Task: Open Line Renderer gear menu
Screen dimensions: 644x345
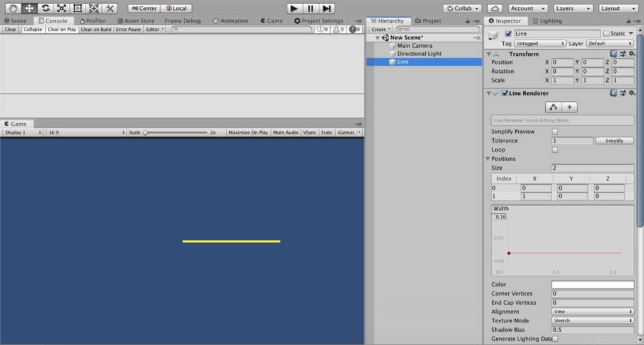Action: pyautogui.click(x=632, y=93)
